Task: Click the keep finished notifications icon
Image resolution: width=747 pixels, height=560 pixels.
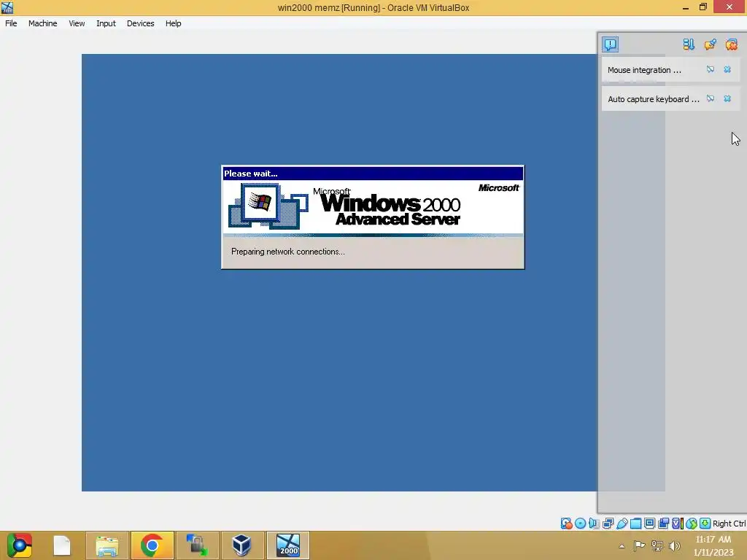Action: pos(710,44)
